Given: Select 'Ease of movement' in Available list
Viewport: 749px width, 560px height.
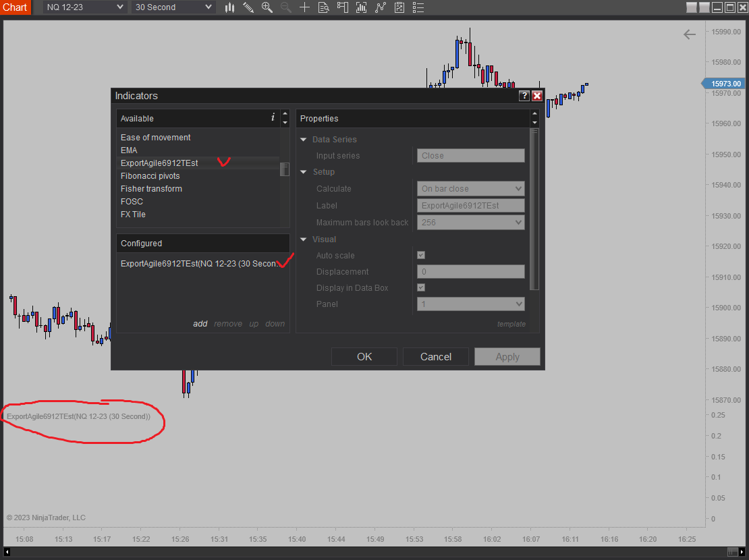Looking at the screenshot, I should [x=155, y=137].
